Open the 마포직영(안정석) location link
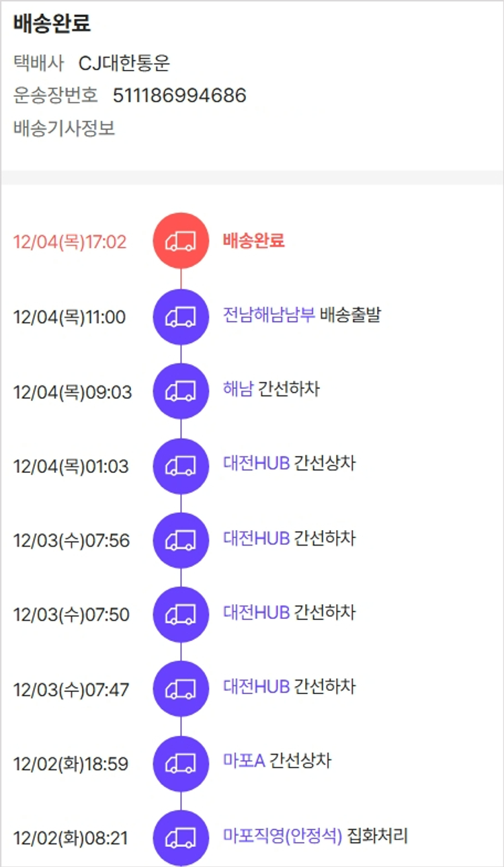Viewport: 504px width, 867px height. point(282,836)
